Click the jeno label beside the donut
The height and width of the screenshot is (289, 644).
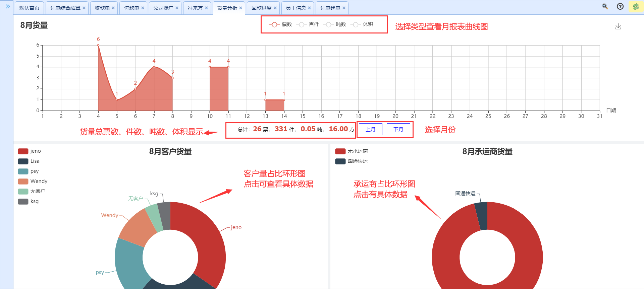tap(236, 227)
